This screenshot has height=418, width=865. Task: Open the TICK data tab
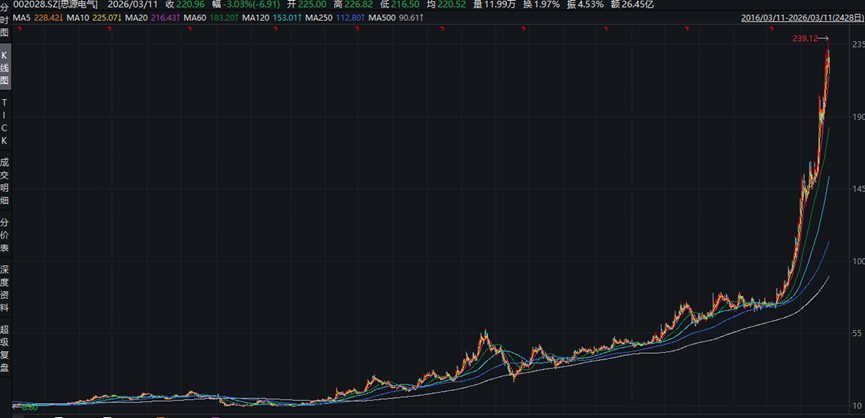(x=5, y=121)
